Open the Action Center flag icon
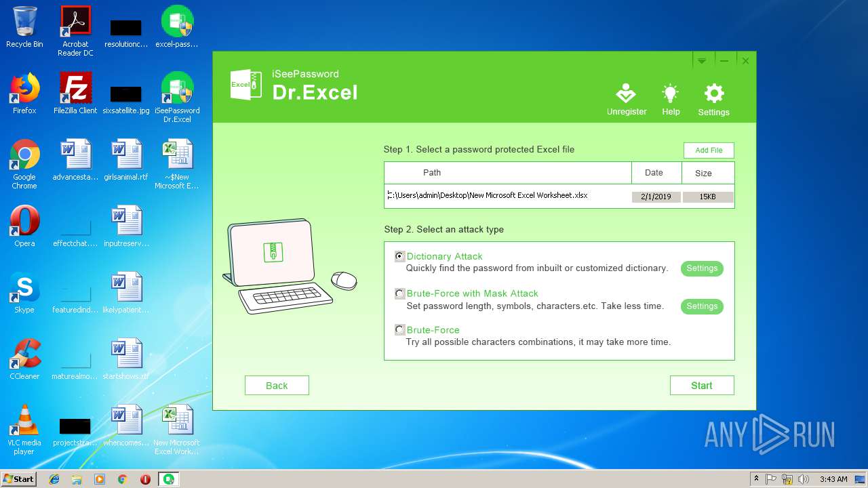This screenshot has width=868, height=488. pos(772,479)
